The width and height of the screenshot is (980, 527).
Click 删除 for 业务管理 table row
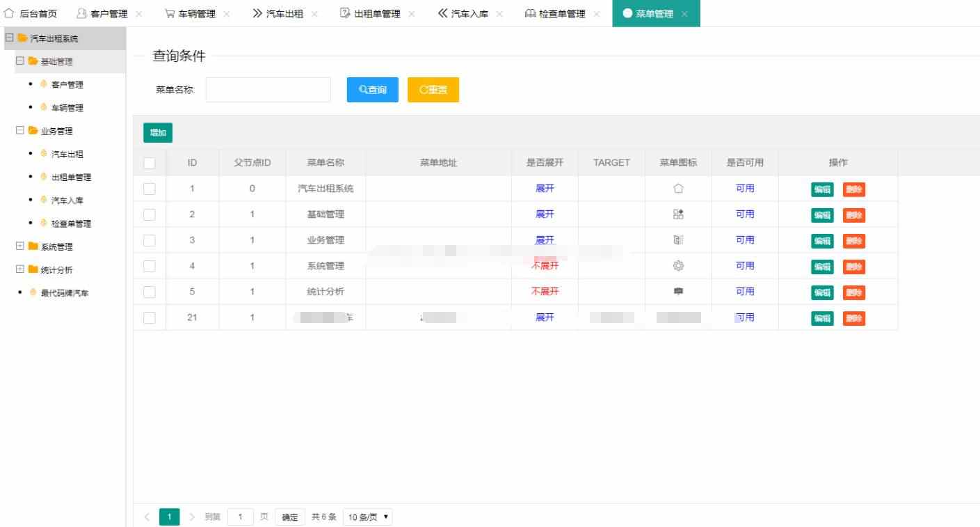click(854, 241)
